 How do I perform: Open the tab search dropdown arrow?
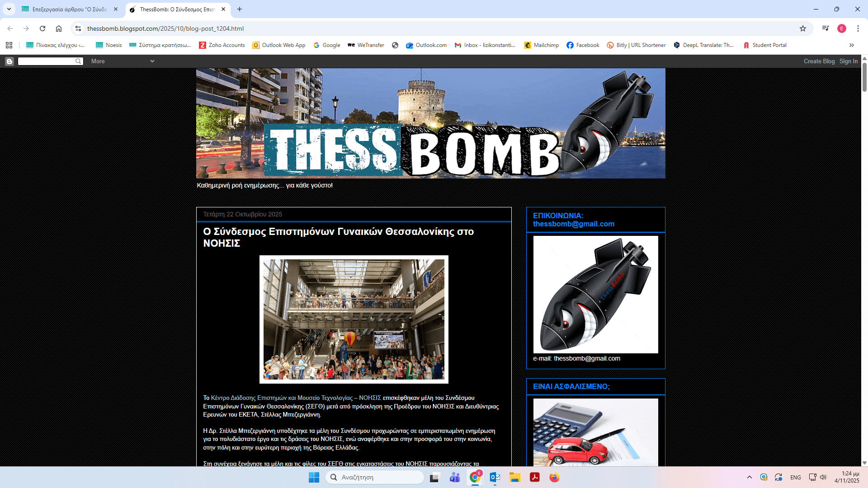(9, 9)
